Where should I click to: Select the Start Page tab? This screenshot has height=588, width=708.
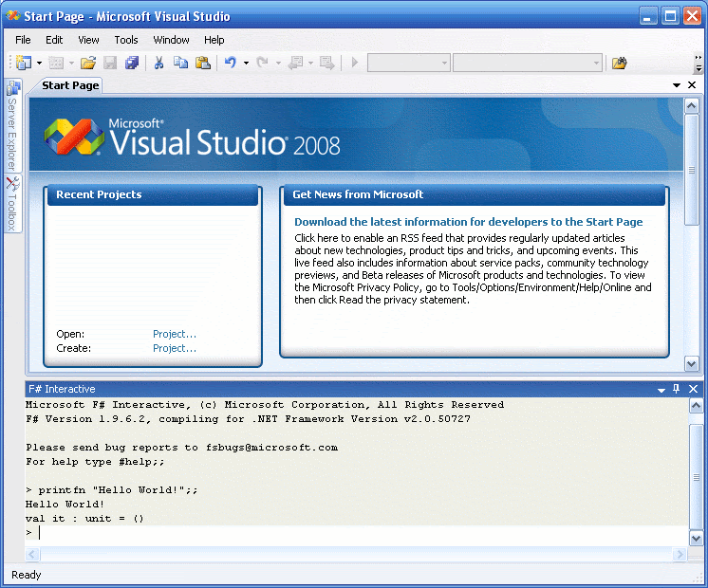point(70,85)
